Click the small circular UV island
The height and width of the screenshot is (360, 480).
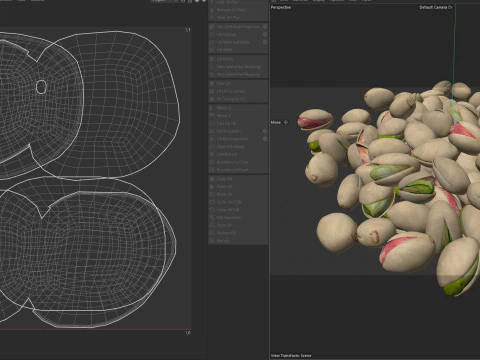[x=41, y=87]
